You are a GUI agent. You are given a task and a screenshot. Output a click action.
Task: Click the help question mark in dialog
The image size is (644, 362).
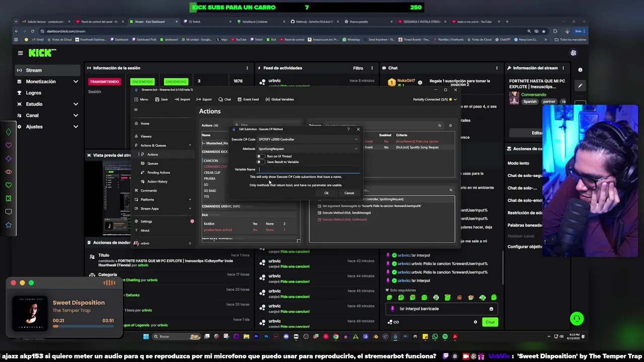point(348,129)
